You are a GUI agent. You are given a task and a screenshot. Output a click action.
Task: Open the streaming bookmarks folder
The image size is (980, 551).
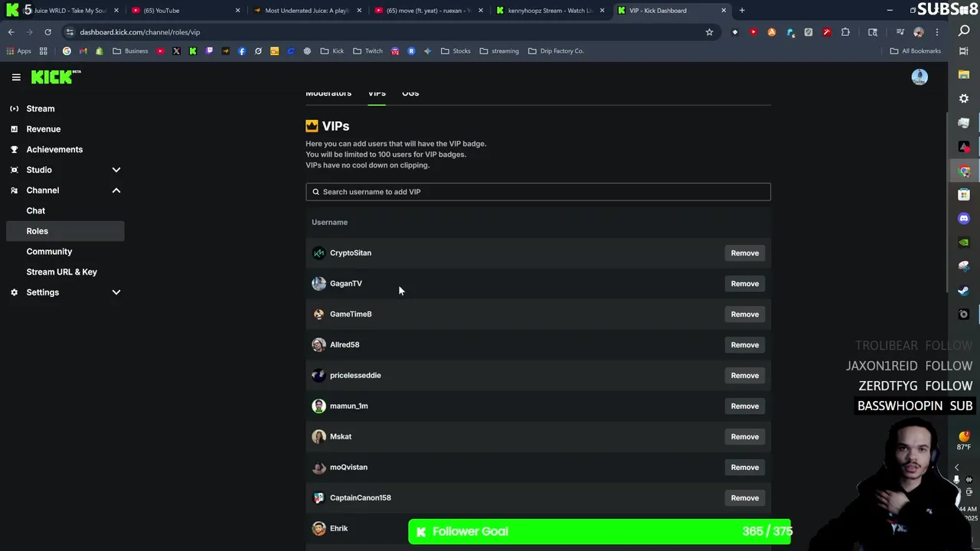click(499, 51)
